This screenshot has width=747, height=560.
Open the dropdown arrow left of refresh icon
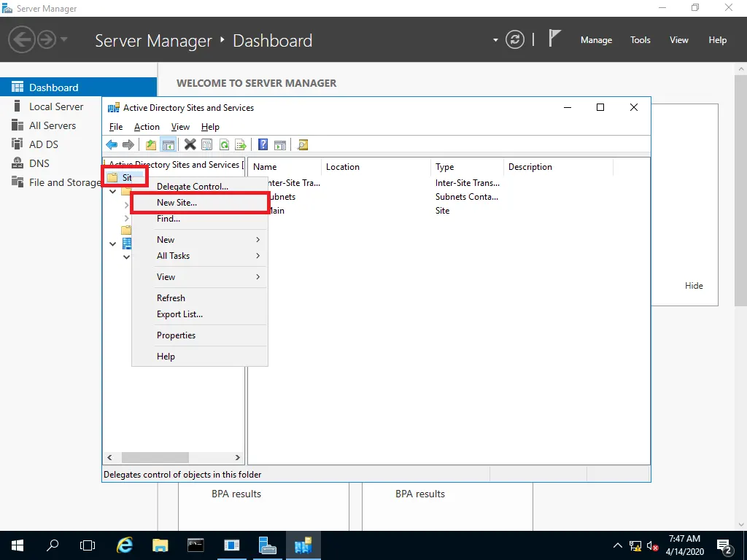495,40
